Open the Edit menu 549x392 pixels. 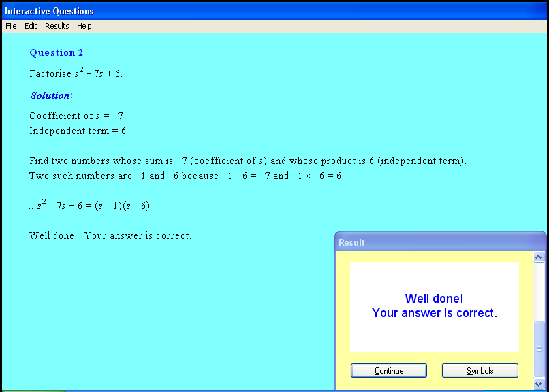[x=31, y=26]
